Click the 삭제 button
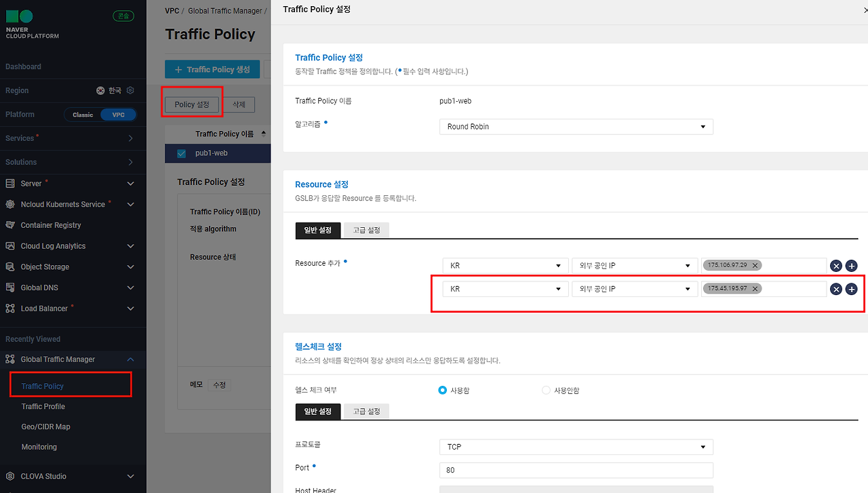 point(239,104)
